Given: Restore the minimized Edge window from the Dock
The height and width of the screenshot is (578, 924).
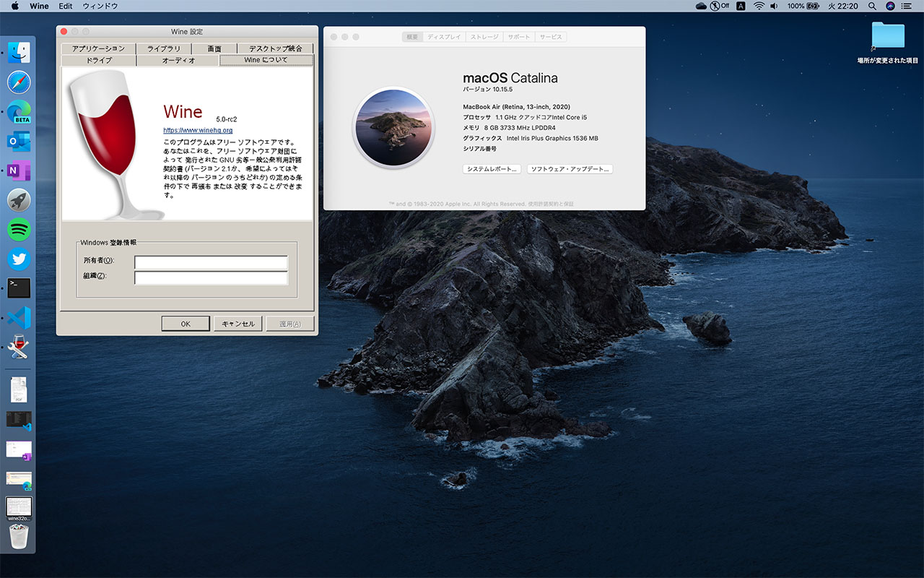Looking at the screenshot, I should 19,480.
